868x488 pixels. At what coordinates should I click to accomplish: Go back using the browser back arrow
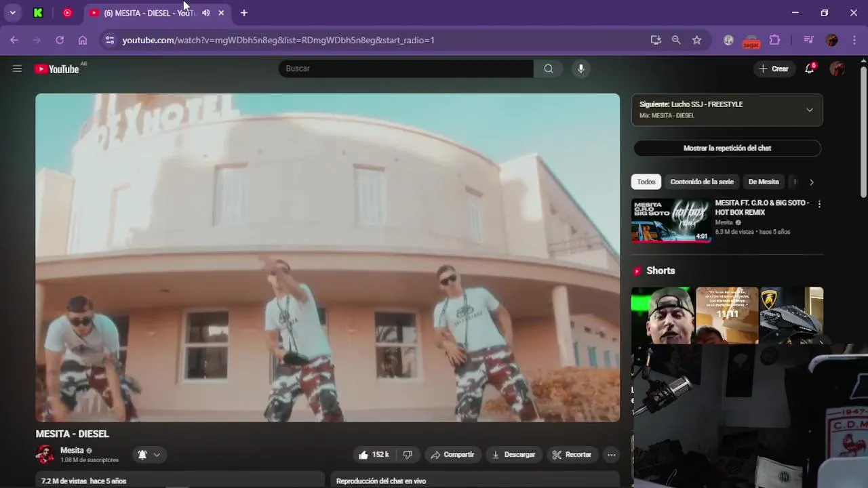(x=14, y=40)
